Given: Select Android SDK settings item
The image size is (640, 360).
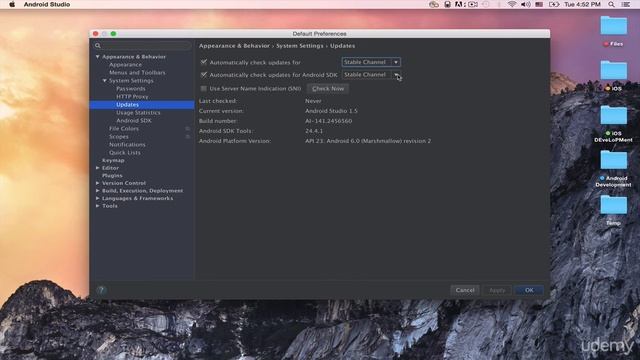Looking at the screenshot, I should coord(133,121).
